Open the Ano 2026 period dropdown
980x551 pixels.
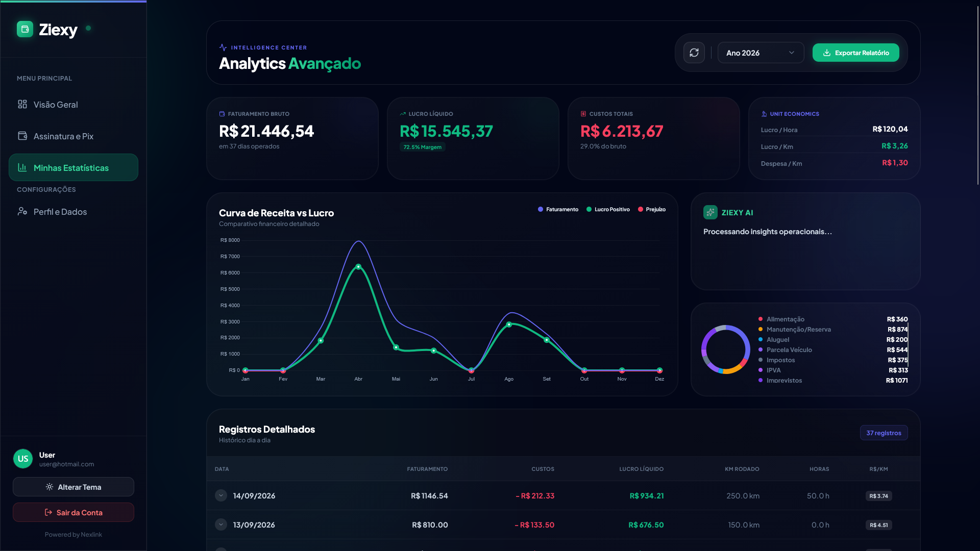761,53
